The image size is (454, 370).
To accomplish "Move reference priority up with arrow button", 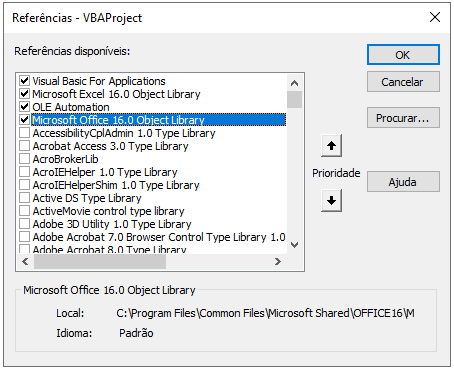I will click(331, 146).
